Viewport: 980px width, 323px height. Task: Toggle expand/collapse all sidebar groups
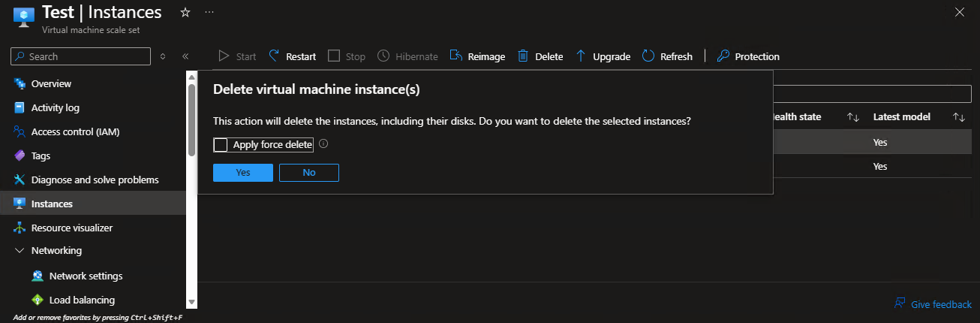coord(163,56)
